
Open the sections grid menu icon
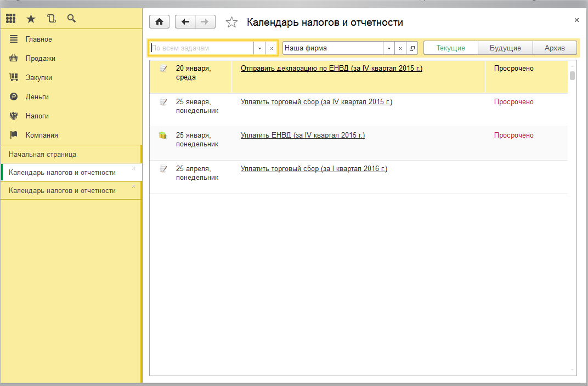(10, 19)
